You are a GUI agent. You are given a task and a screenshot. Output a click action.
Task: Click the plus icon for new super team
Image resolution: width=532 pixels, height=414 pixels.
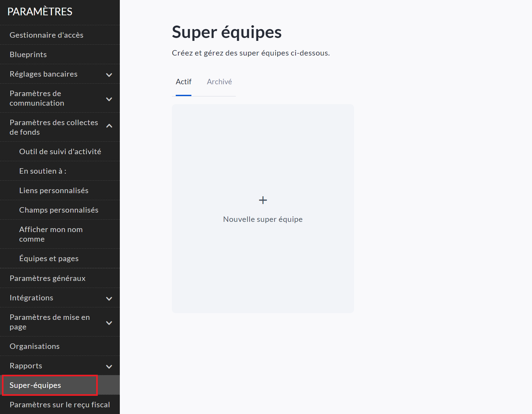(x=263, y=200)
